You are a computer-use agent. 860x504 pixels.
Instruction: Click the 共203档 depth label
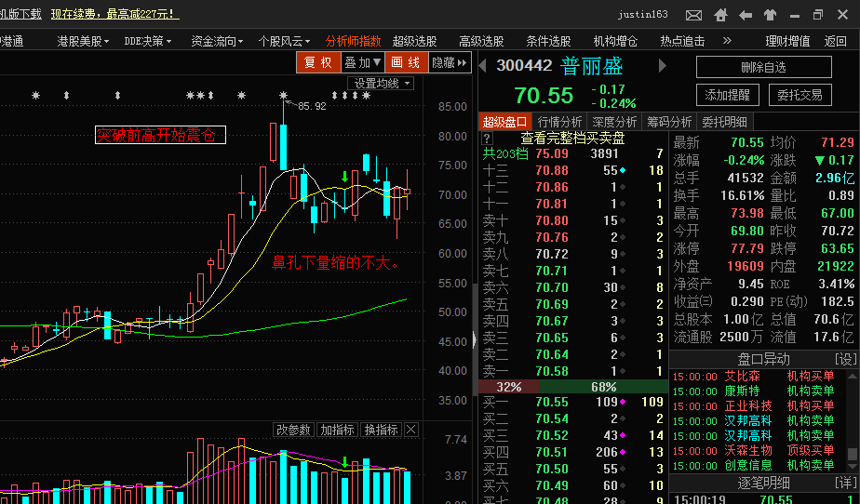pos(505,154)
